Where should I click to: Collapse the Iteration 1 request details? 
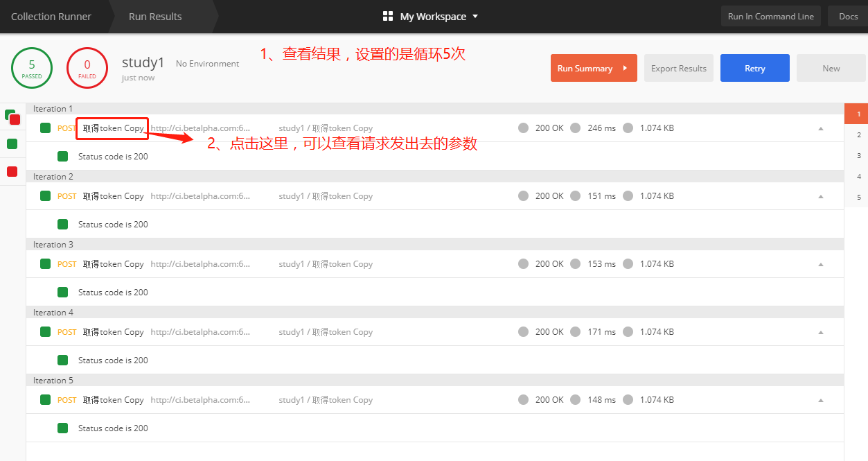[x=820, y=128]
